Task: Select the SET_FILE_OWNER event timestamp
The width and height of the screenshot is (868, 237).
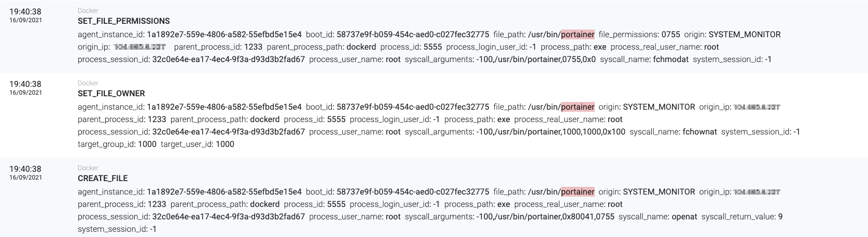Action: [x=25, y=84]
